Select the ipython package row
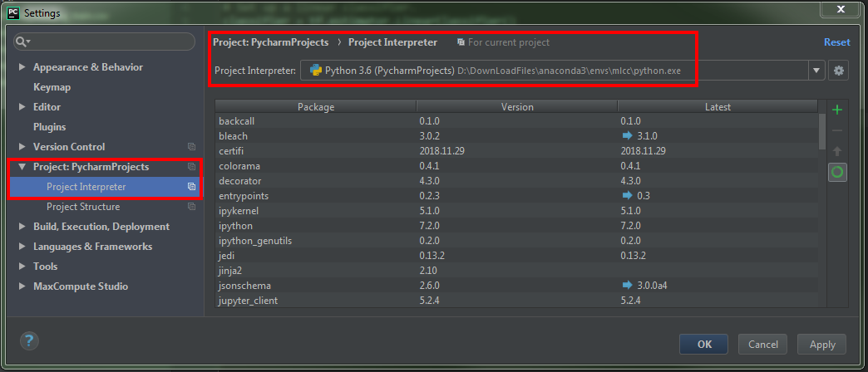Viewport: 868px width, 372px height. 516,226
